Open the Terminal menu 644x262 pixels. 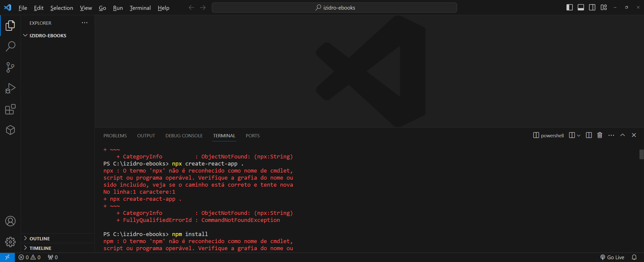pyautogui.click(x=140, y=8)
